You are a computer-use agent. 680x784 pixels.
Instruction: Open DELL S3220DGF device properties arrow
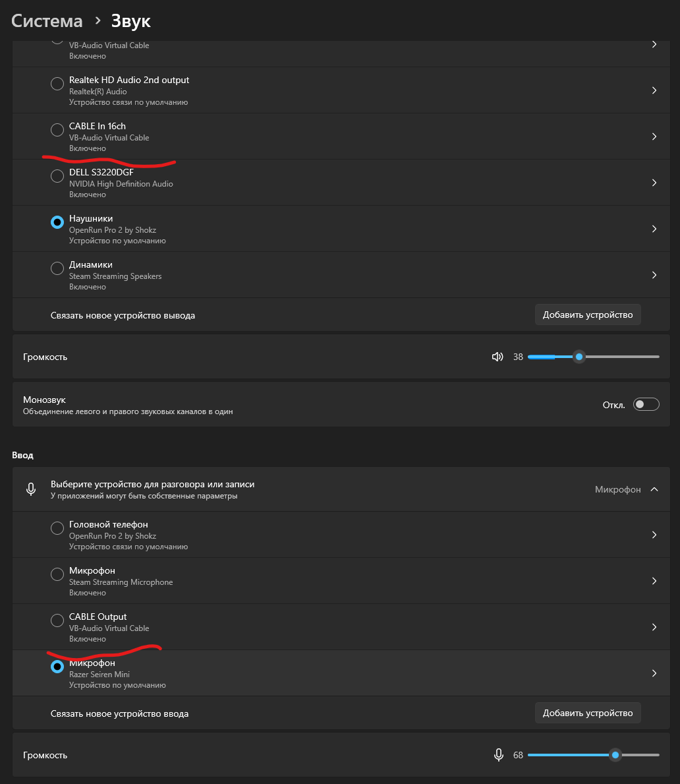pyautogui.click(x=654, y=183)
